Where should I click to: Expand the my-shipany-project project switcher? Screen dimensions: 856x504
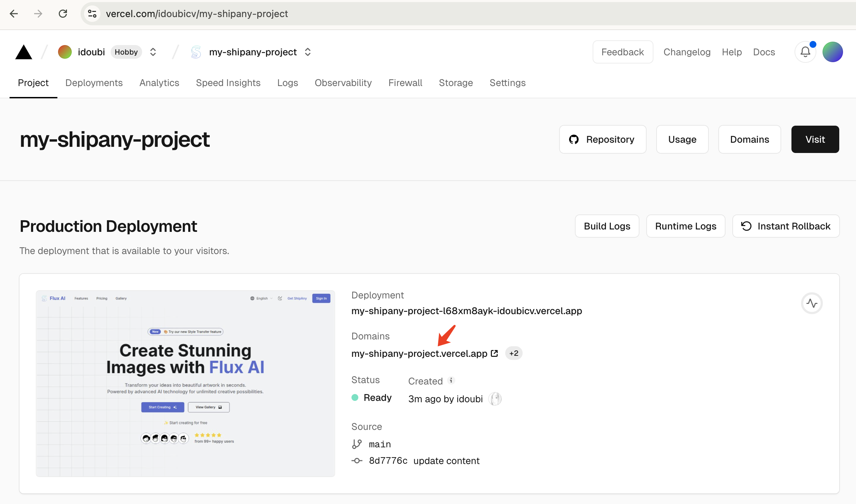pyautogui.click(x=308, y=52)
